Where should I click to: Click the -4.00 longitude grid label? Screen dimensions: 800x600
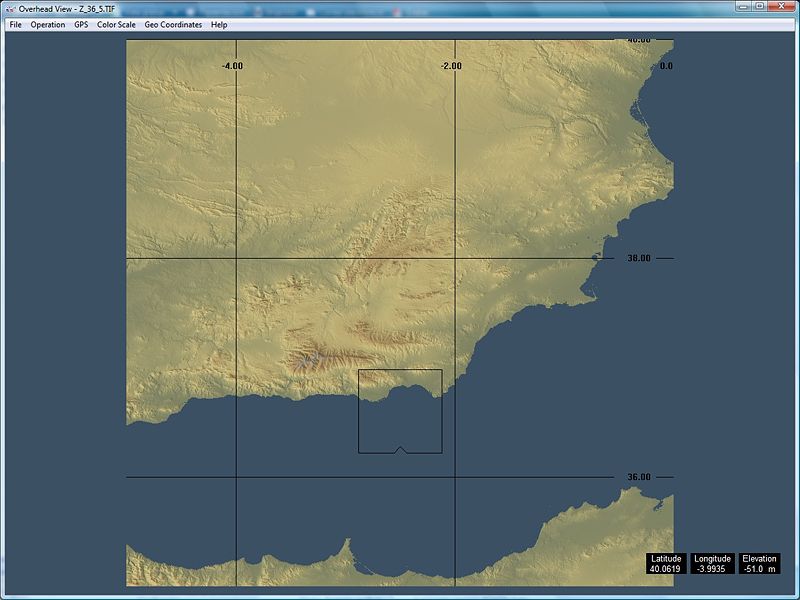coord(232,66)
